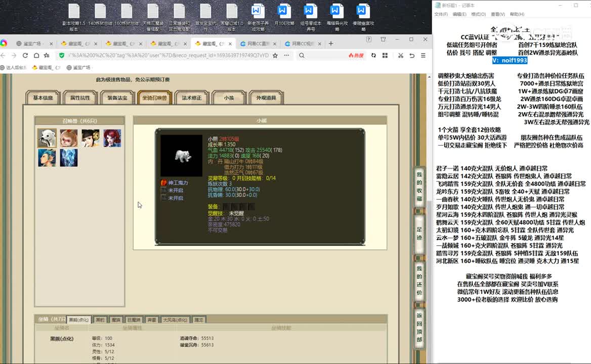The height and width of the screenshot is (364, 591).
Task: Select the black-hat girl pet avatar
Action: coord(91,138)
